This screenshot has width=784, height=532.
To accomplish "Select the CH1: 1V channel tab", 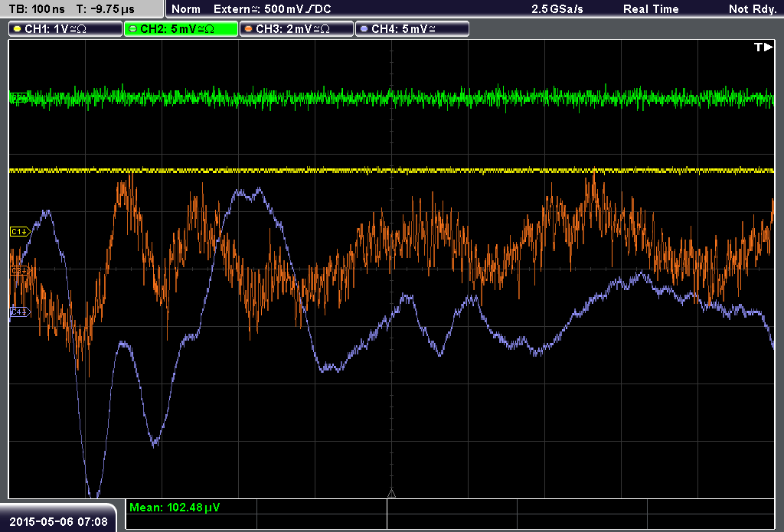I will (x=66, y=29).
